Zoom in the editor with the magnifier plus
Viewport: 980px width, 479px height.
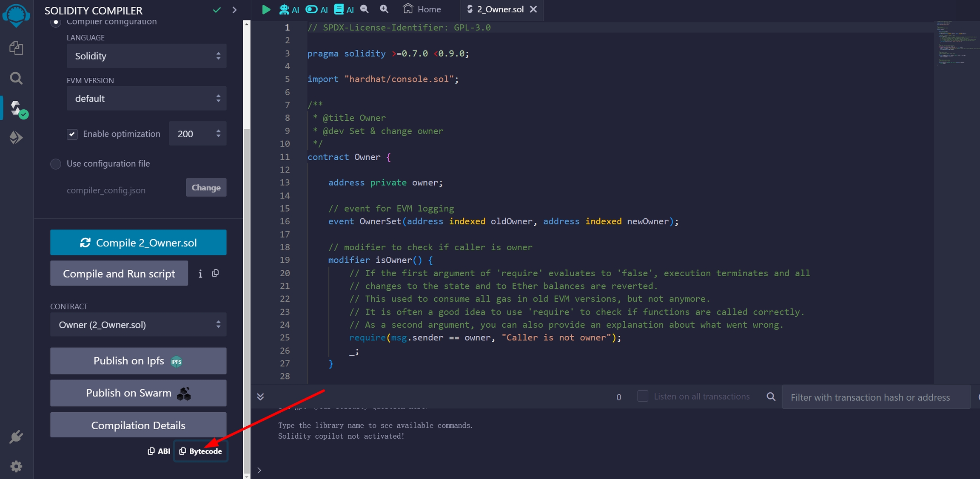tap(384, 9)
